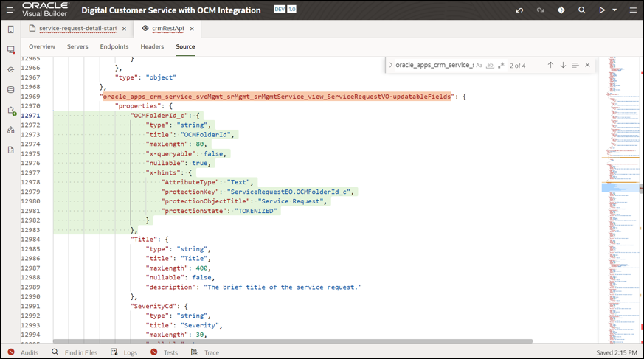Go to next match down arrow

tap(563, 65)
